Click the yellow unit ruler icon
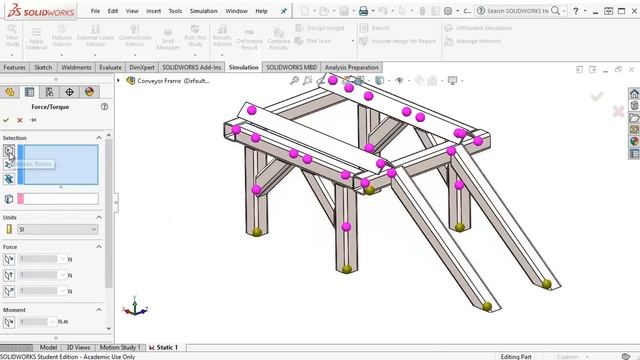 (x=9, y=229)
